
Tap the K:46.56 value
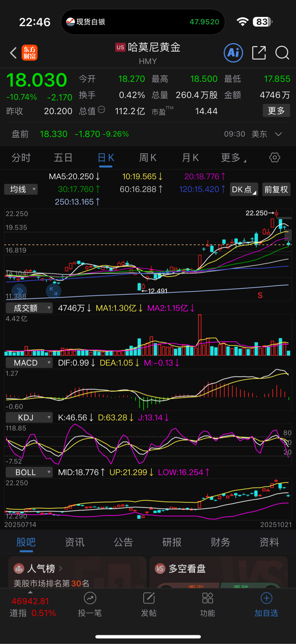75,418
